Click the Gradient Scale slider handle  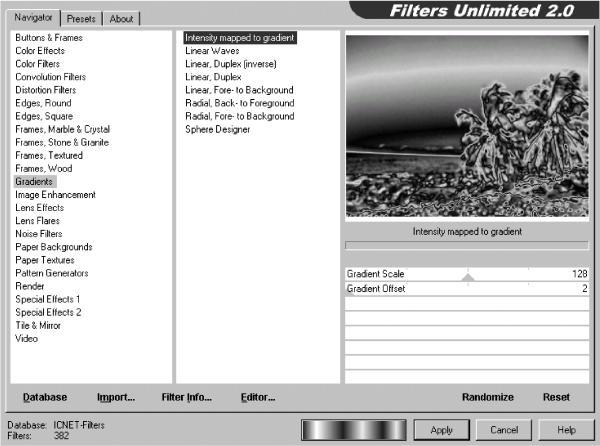tap(468, 277)
